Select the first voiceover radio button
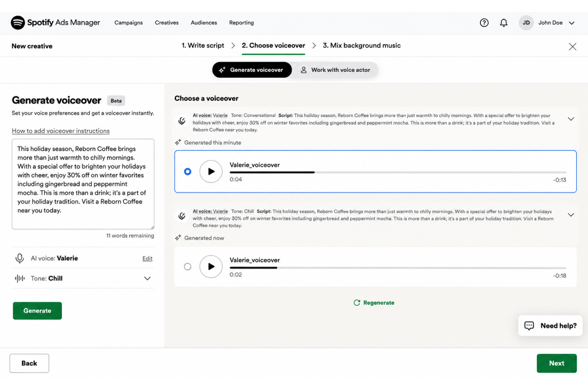 pyautogui.click(x=188, y=172)
